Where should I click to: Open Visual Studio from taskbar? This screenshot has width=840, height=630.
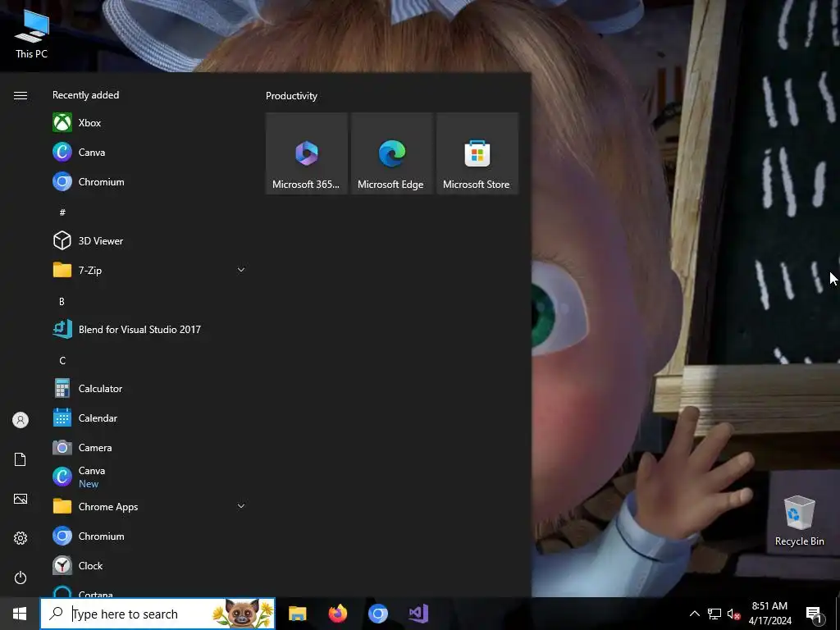coord(418,614)
